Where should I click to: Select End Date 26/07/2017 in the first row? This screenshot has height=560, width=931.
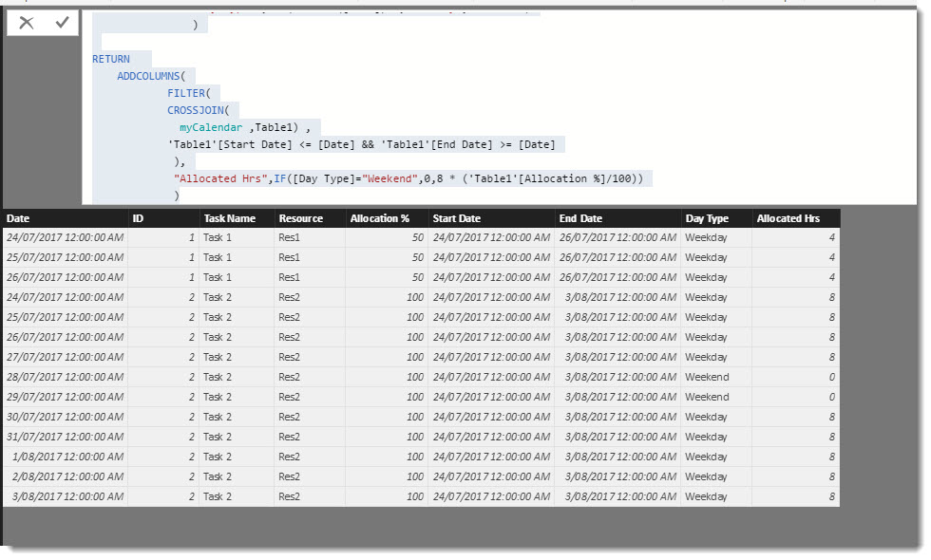[617, 237]
